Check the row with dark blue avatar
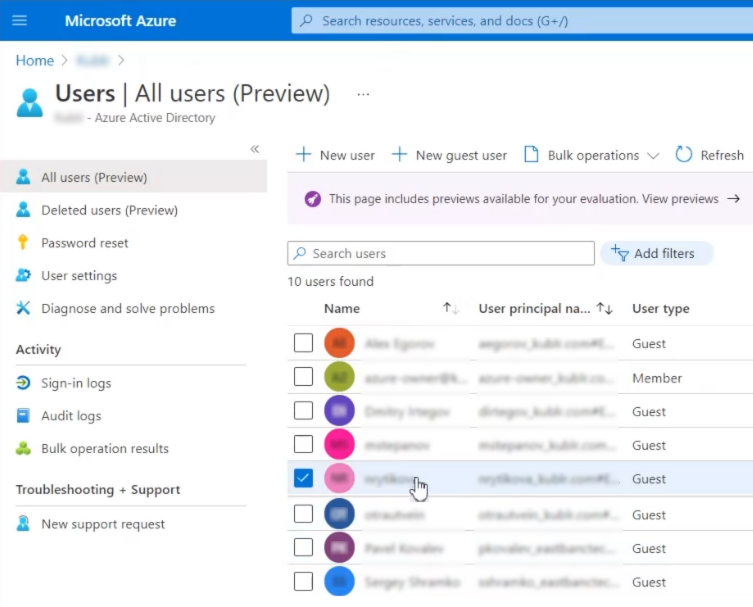Viewport: 753px width, 607px height. pos(304,514)
